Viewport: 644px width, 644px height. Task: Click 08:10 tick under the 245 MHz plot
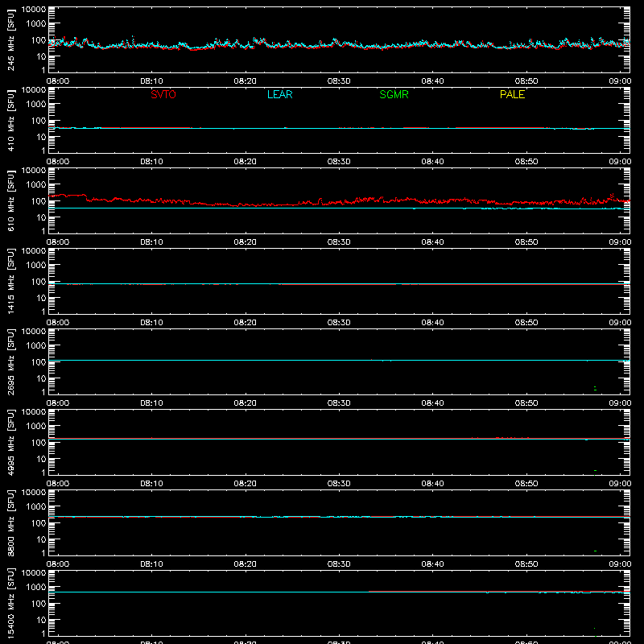151,81
